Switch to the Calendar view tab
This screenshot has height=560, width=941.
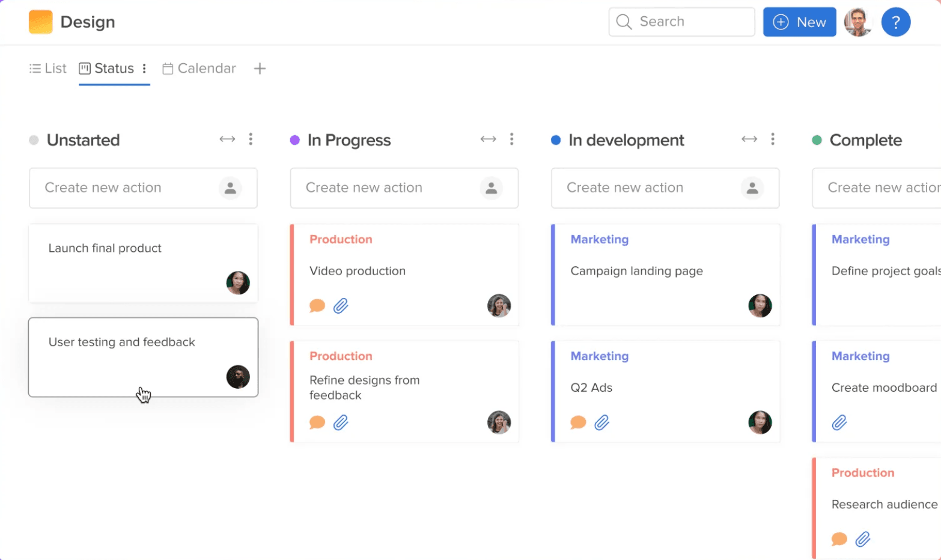198,68
